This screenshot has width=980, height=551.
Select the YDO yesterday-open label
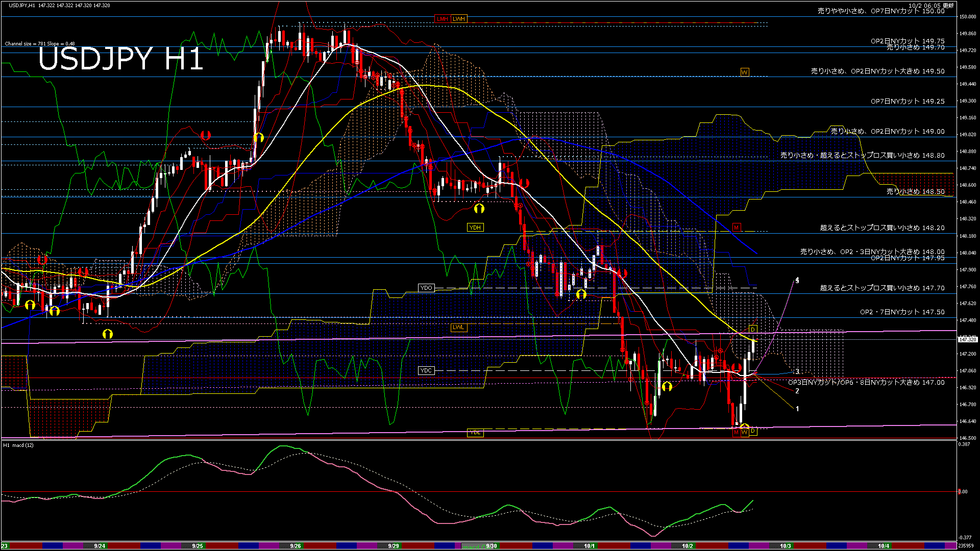426,288
